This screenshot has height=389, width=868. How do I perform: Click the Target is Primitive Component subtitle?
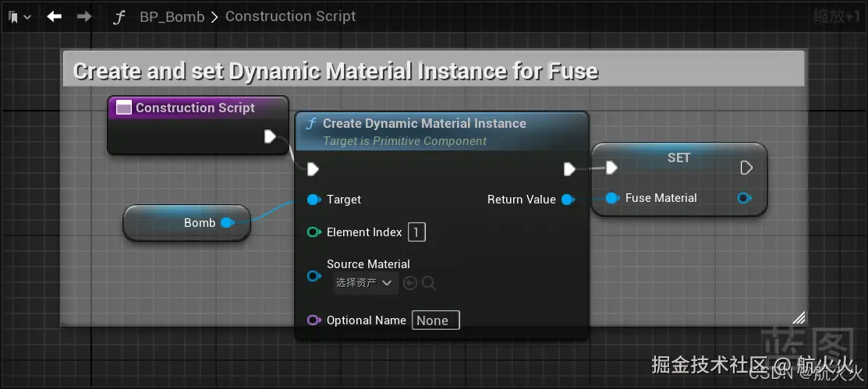[x=405, y=141]
